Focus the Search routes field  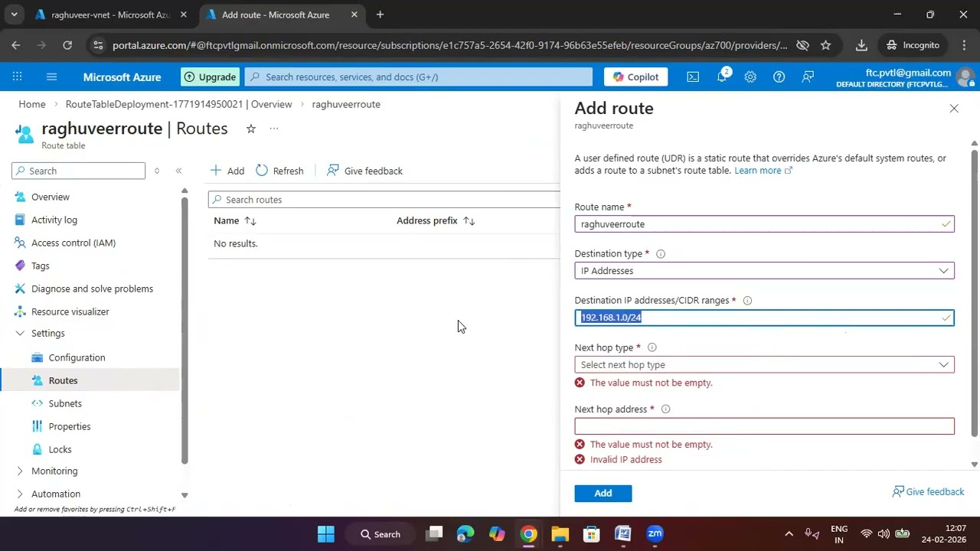pyautogui.click(x=384, y=200)
